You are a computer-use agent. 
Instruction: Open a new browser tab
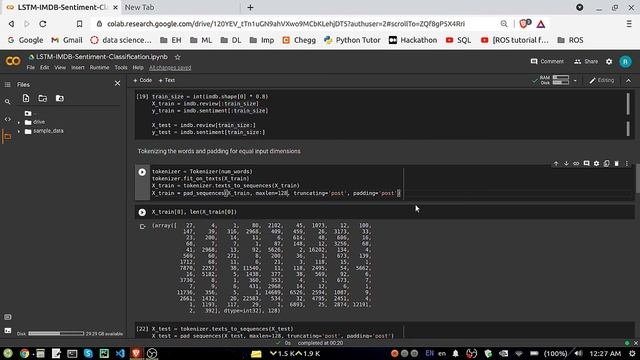tap(250, 7)
